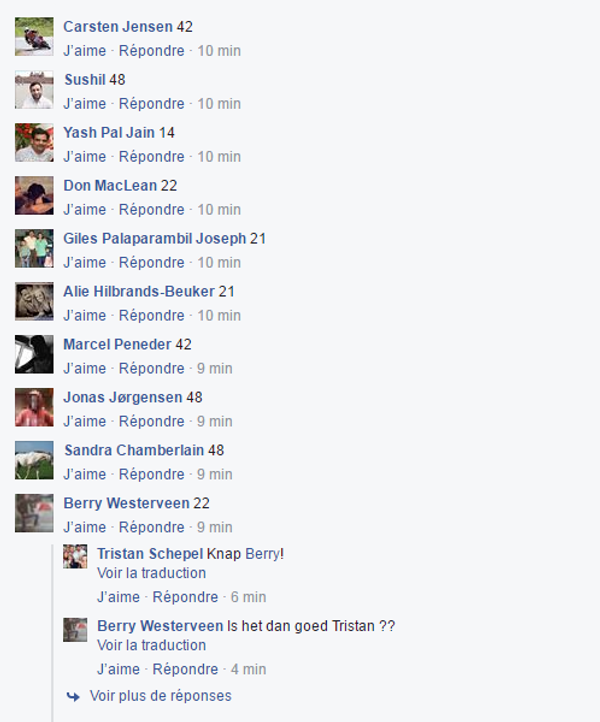The image size is (600, 722).
Task: Expand more replies via Voir plus de réponses
Action: coord(160,696)
